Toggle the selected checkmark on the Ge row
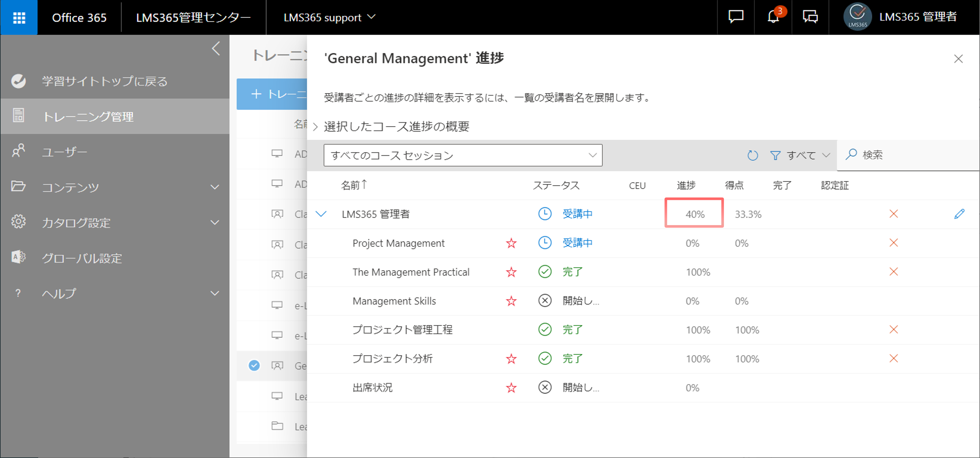980x458 pixels. (x=254, y=365)
